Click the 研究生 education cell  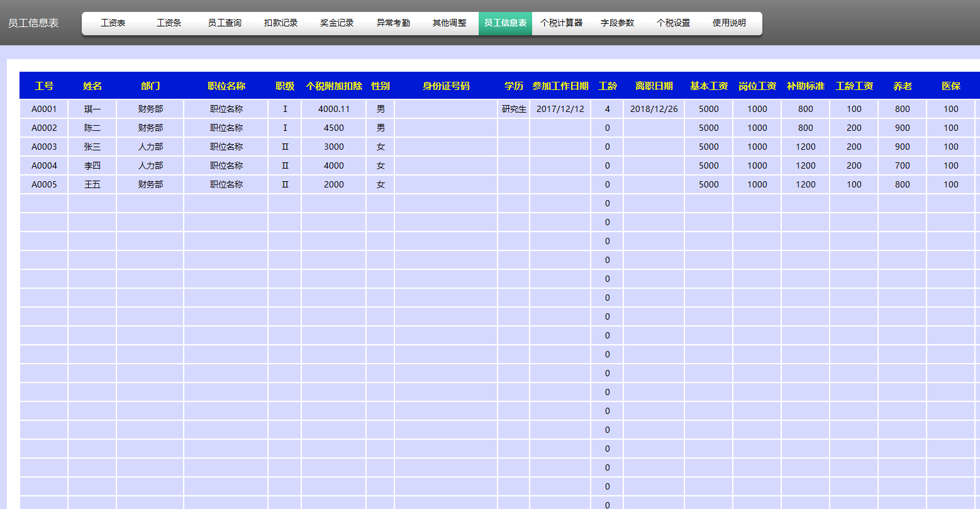point(514,109)
